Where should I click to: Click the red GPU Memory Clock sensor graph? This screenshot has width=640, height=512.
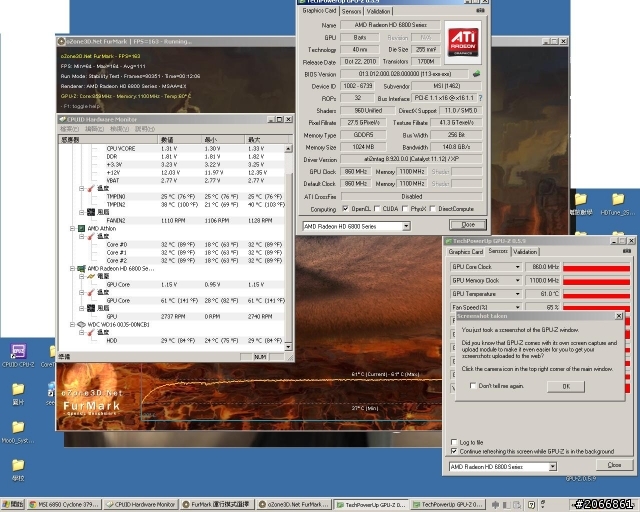pos(596,281)
